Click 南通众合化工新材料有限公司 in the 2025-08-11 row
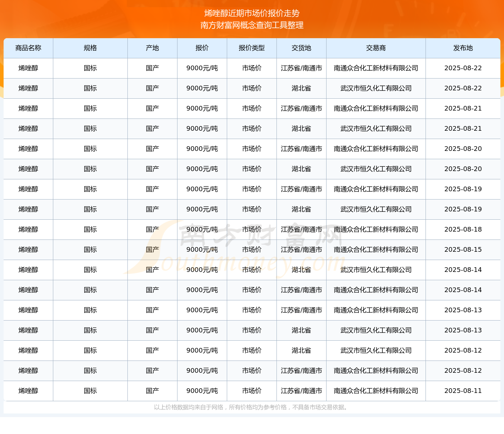 [376, 391]
